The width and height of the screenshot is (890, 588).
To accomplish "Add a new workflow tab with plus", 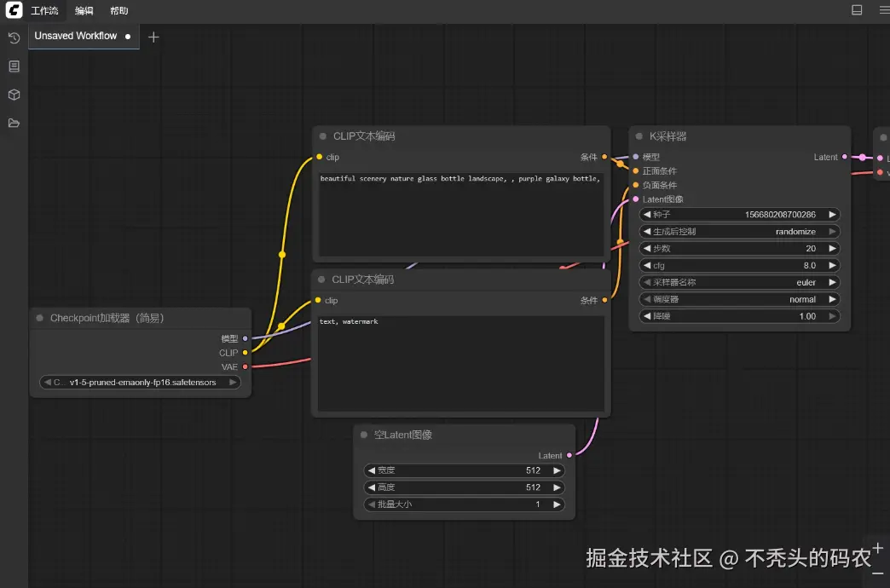I will pos(153,37).
